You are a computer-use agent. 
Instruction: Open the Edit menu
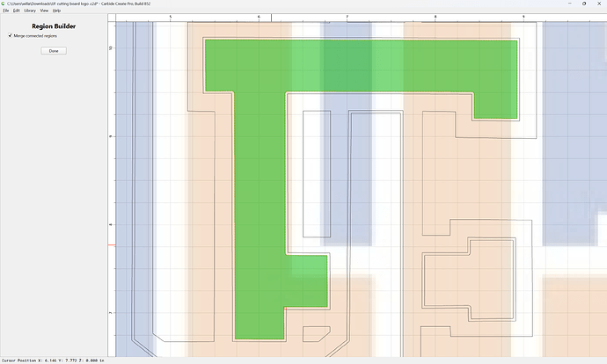pos(16,11)
